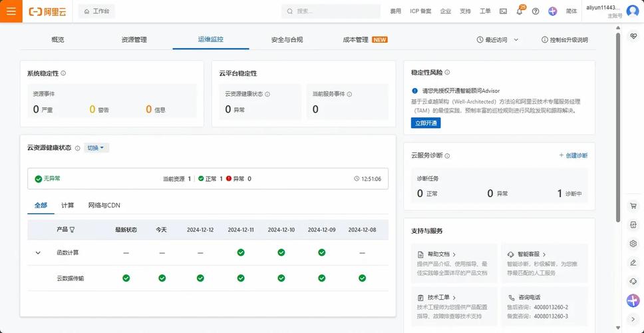
Task: Show info icon for 云服务诊断
Action: click(447, 156)
